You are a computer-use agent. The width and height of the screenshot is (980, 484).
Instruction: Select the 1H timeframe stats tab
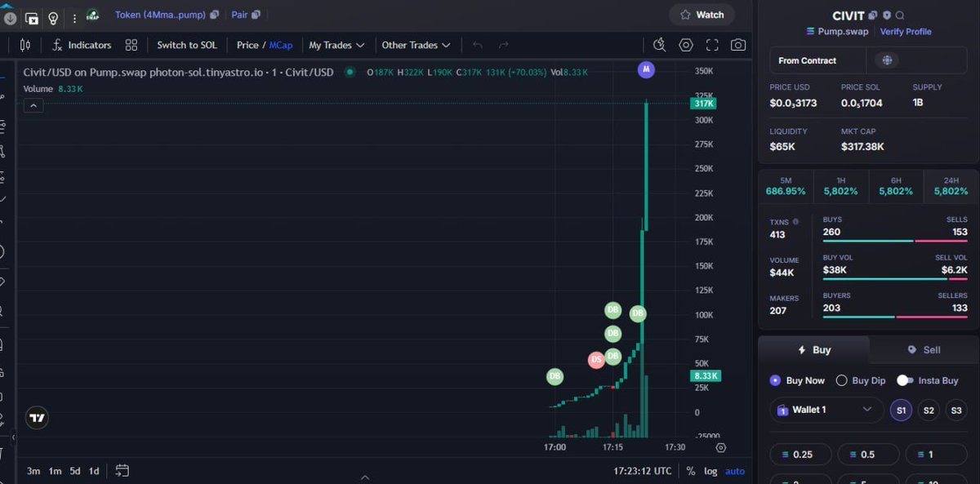(x=840, y=186)
